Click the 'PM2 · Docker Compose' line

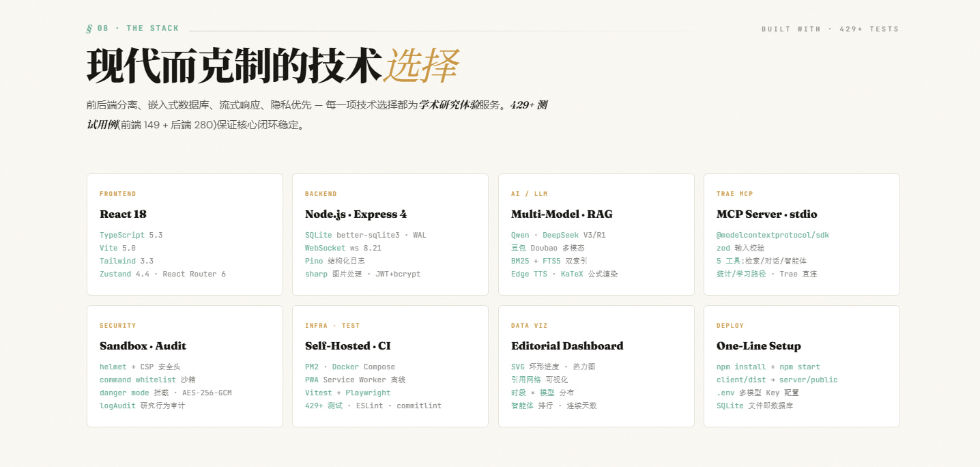tap(350, 367)
